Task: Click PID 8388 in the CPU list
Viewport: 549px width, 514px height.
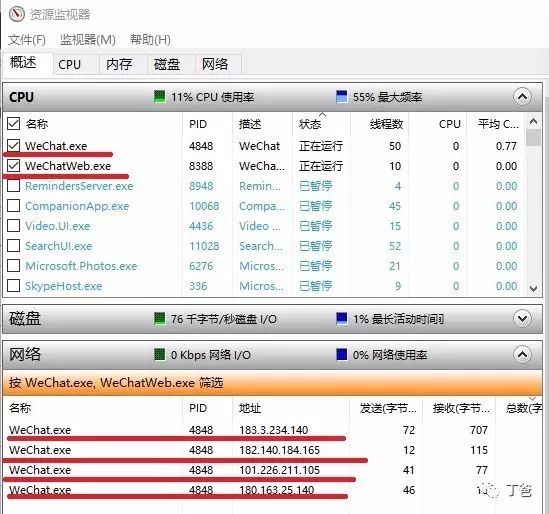Action: coord(201,166)
